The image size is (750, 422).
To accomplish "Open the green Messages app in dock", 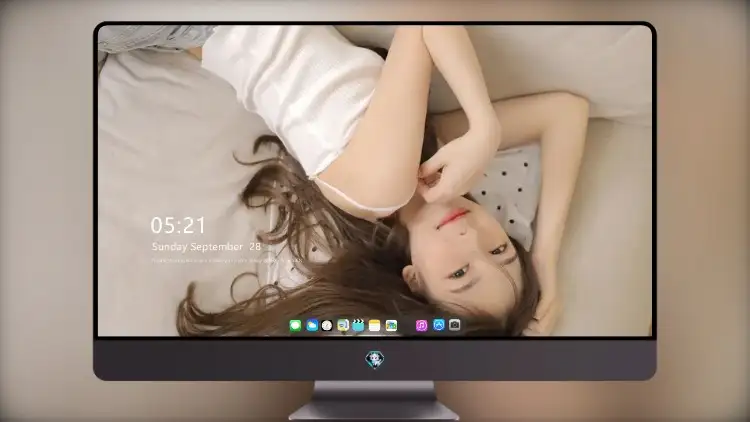I will pyautogui.click(x=296, y=325).
